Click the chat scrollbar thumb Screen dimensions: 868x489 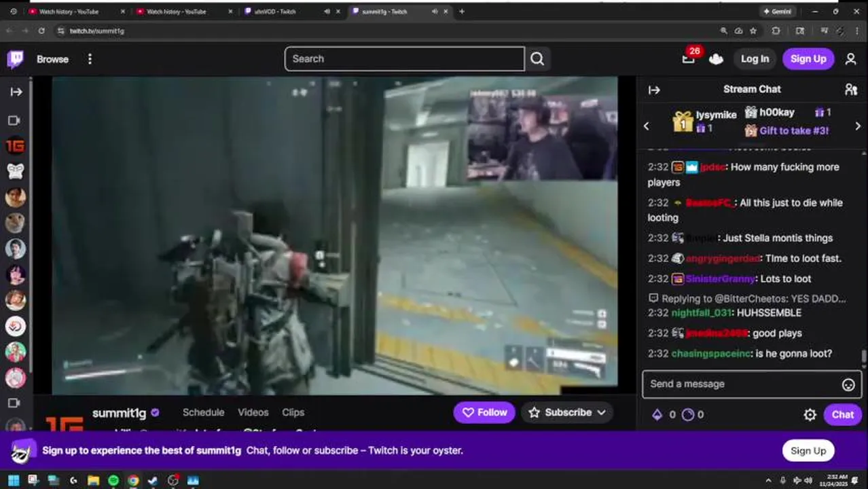click(863, 357)
